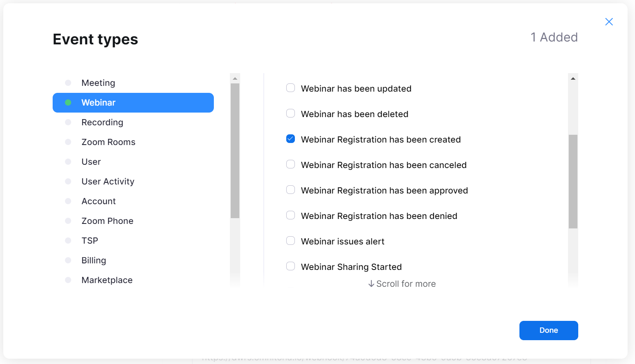The width and height of the screenshot is (635, 364).
Task: Click scroll-up arrow of webinar events list
Action: (x=573, y=78)
